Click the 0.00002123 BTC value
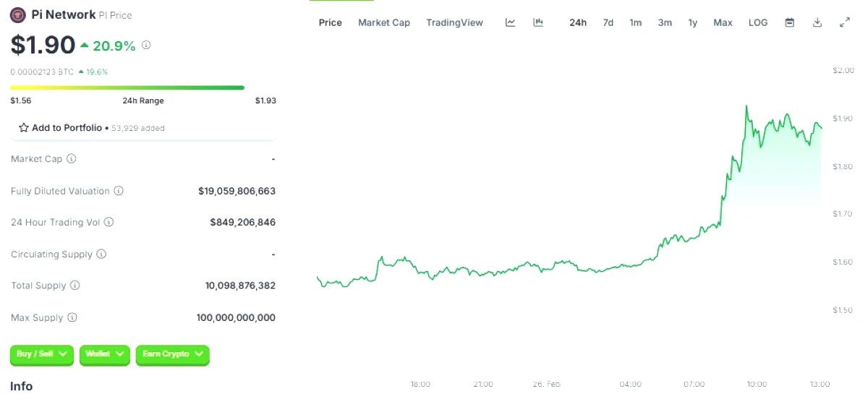 pos(42,72)
